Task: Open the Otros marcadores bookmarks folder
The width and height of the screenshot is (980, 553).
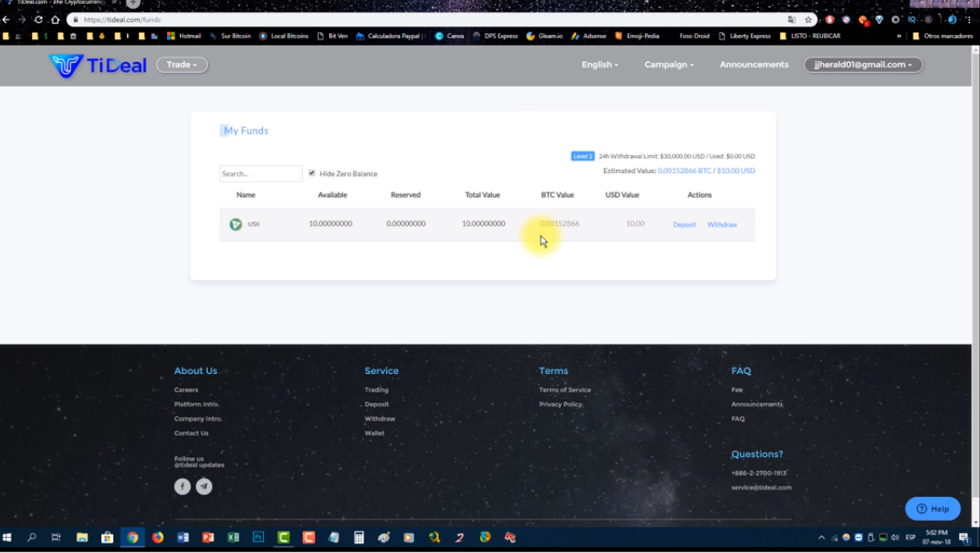Action: (942, 36)
